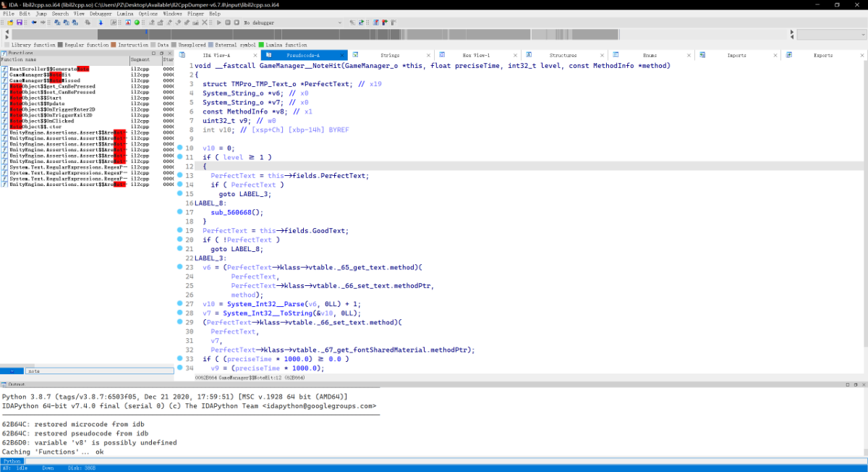The image size is (868, 472).
Task: Open the Debugger menu
Action: [101, 13]
